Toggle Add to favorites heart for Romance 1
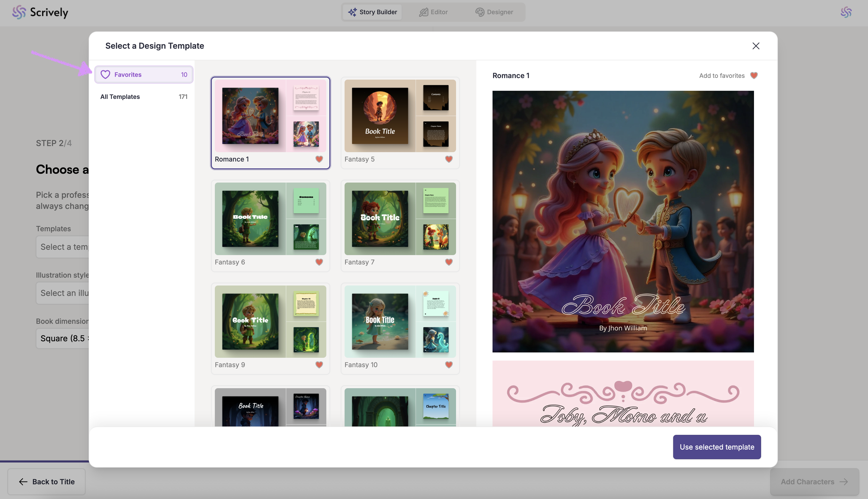This screenshot has height=499, width=868. [754, 75]
